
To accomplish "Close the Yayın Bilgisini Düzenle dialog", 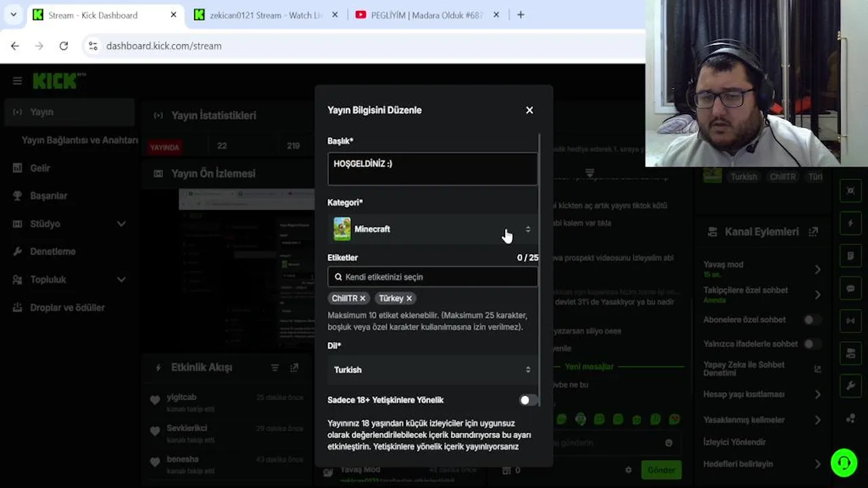I will click(x=530, y=110).
